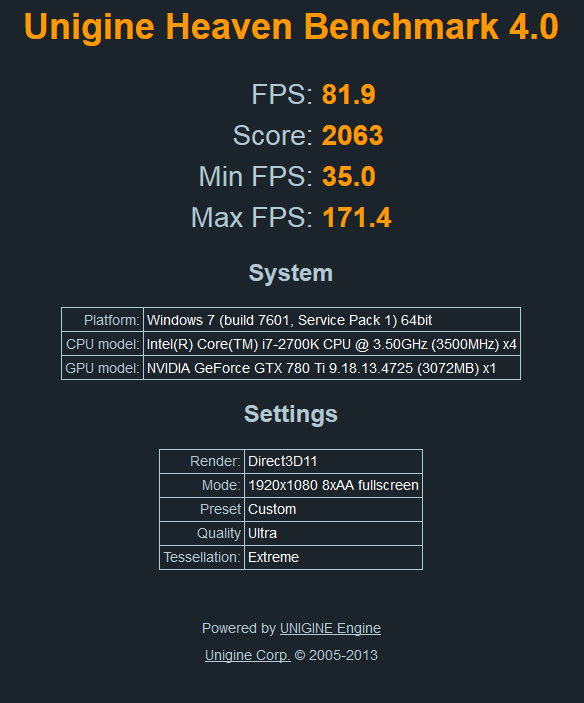Open the Unigine Corp. link
The width and height of the screenshot is (584, 703).
pos(247,655)
